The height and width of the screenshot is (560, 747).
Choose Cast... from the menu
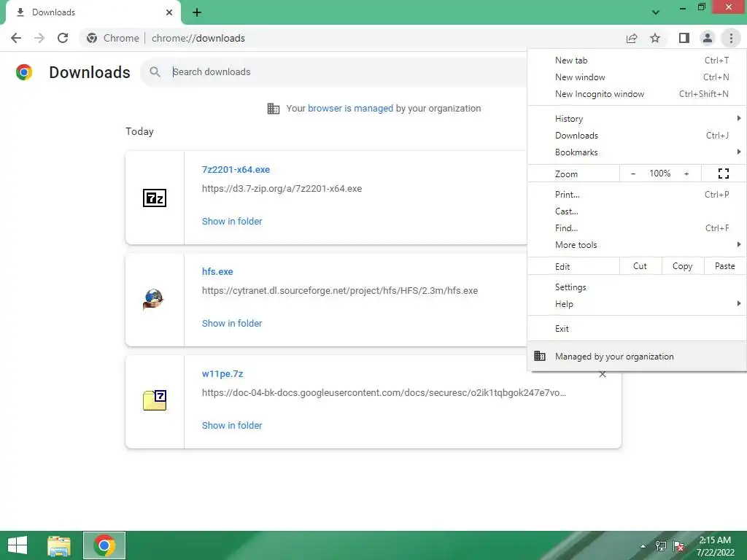(x=637, y=211)
